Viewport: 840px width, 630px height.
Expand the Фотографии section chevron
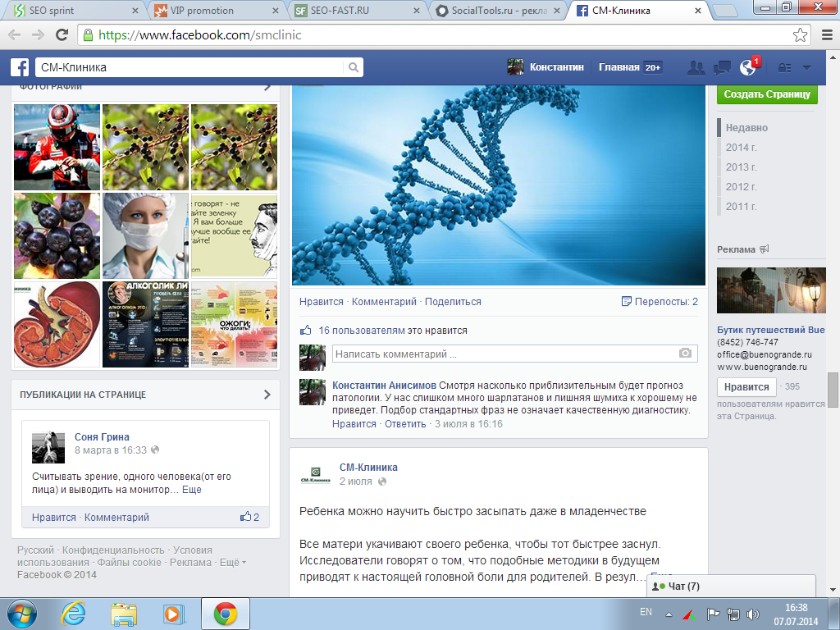(x=267, y=87)
